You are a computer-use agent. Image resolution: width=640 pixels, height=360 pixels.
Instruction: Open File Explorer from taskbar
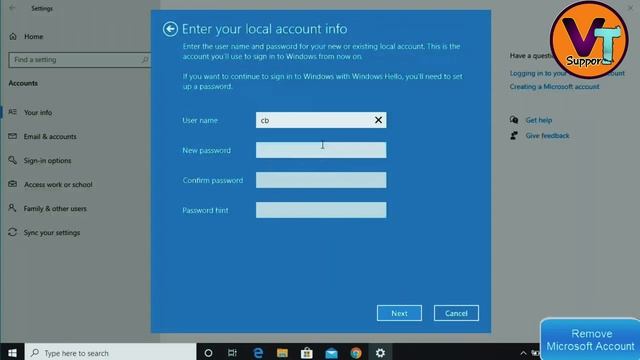[282, 353]
